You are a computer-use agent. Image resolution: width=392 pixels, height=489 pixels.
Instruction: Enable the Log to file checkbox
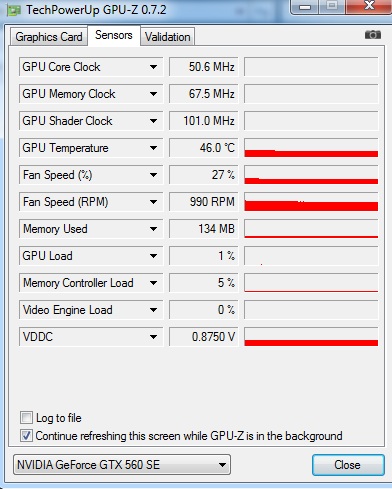[26, 418]
